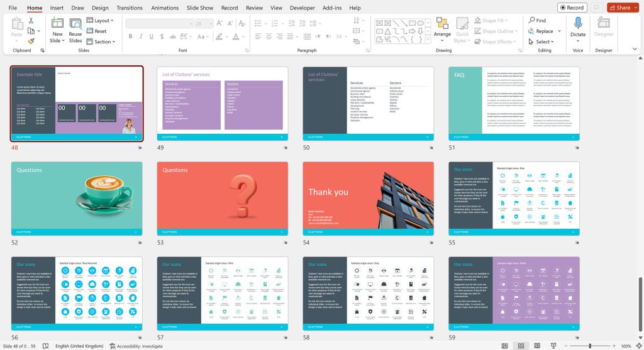
Task: Collapse the ribbon with the chevron
Action: (x=635, y=49)
